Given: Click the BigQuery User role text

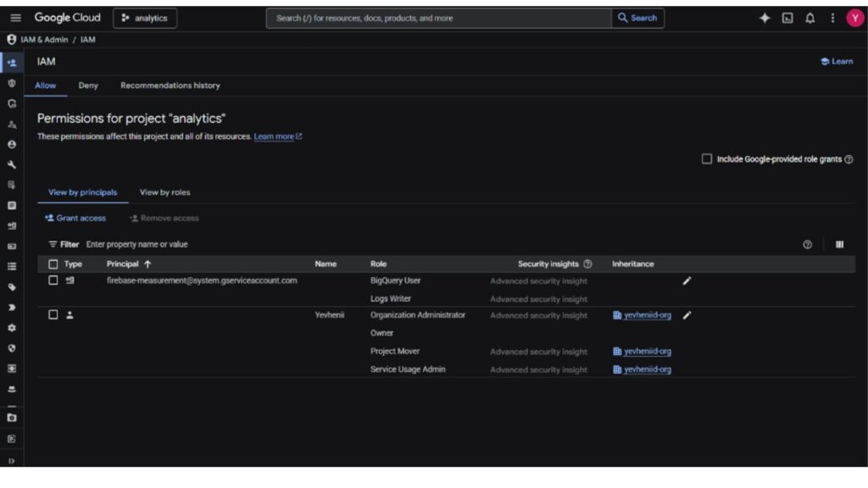Looking at the screenshot, I should [395, 280].
